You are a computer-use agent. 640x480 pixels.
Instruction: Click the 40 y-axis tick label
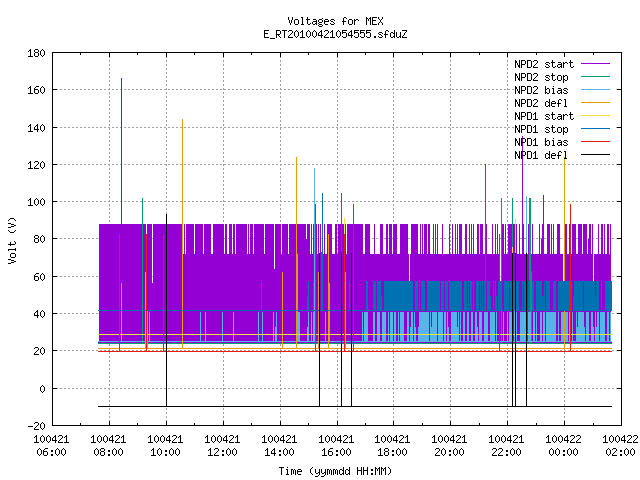point(39,314)
